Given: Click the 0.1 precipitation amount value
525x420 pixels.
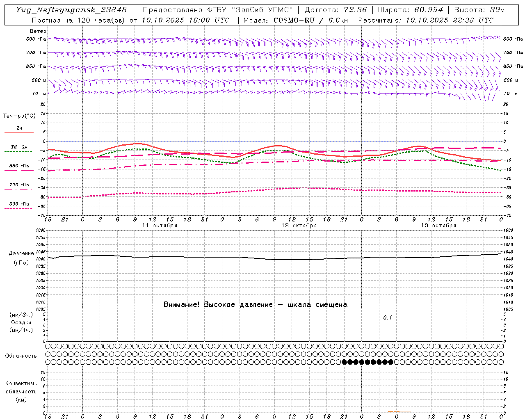Looking at the screenshot, I should [388, 318].
